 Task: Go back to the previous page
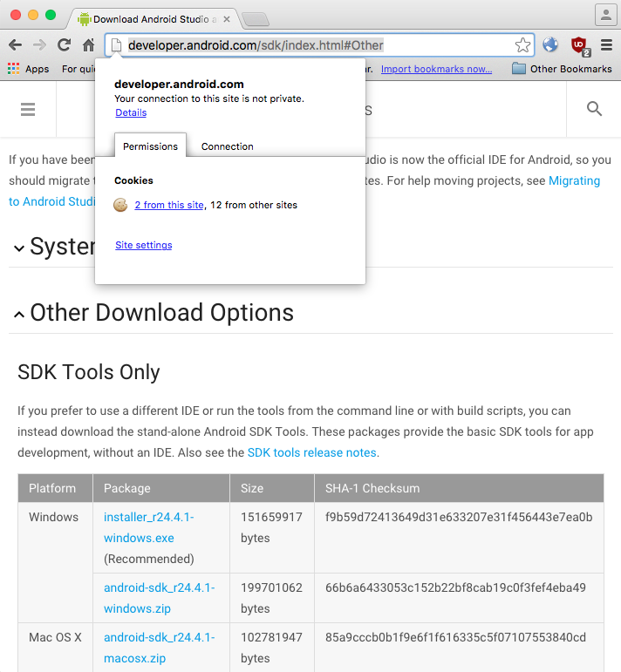(x=15, y=45)
